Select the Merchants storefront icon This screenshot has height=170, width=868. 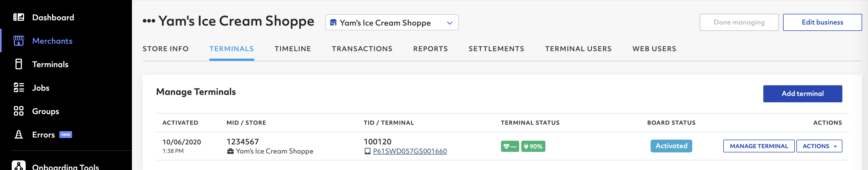(18, 41)
